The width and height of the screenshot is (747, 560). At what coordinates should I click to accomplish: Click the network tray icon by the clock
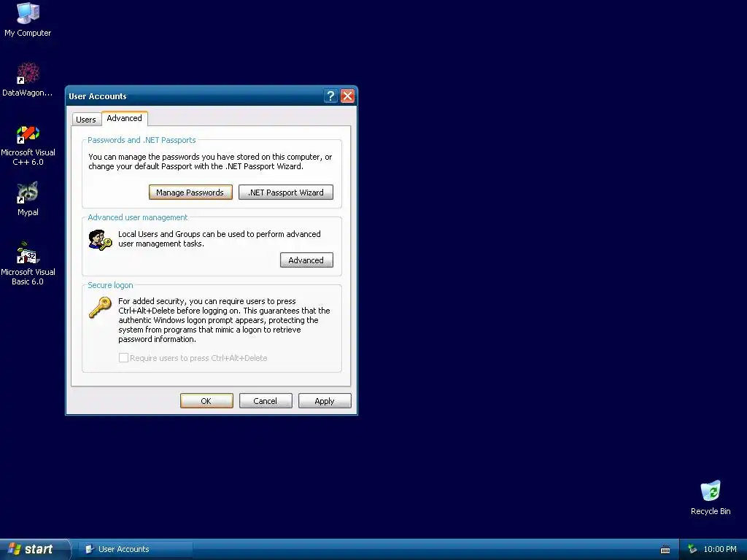point(692,549)
